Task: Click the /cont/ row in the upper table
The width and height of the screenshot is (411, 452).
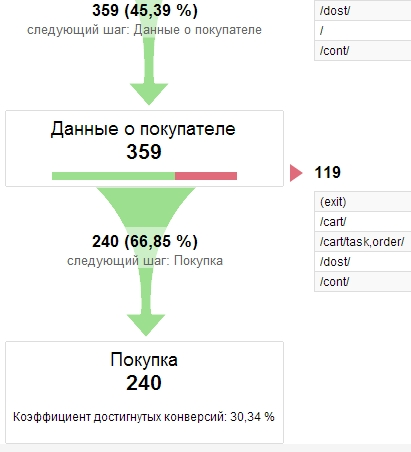Action: coord(363,51)
